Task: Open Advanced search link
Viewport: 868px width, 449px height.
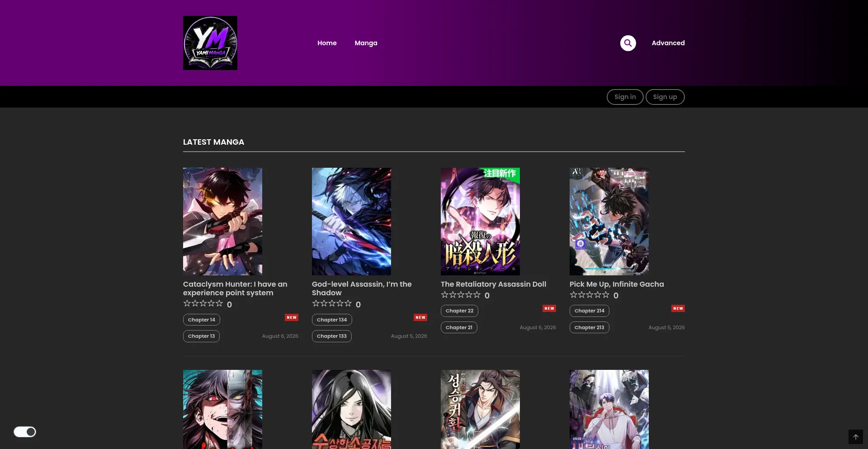Action: point(668,43)
